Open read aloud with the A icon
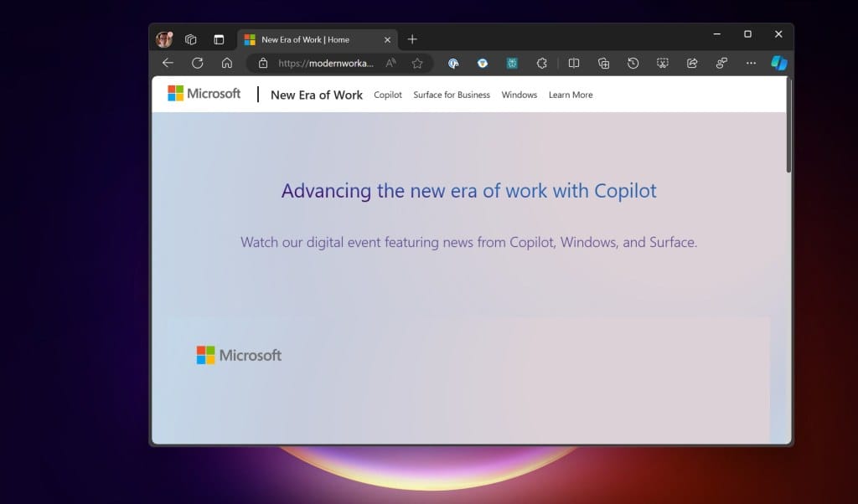858x504 pixels. tap(390, 63)
